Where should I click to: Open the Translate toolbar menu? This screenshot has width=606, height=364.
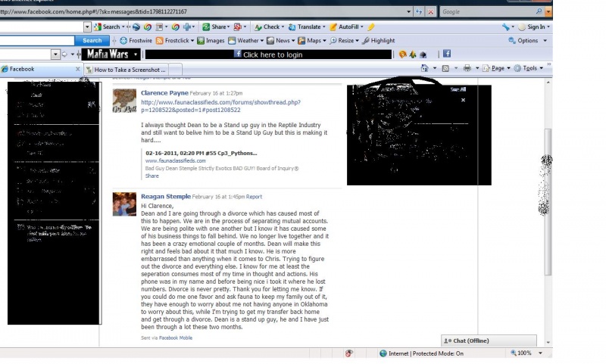[x=307, y=26]
